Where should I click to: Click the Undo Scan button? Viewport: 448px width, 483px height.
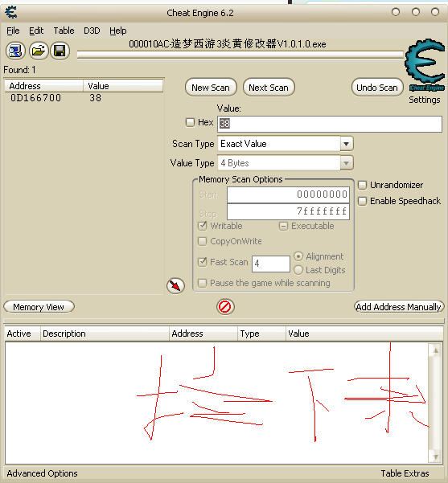point(377,88)
